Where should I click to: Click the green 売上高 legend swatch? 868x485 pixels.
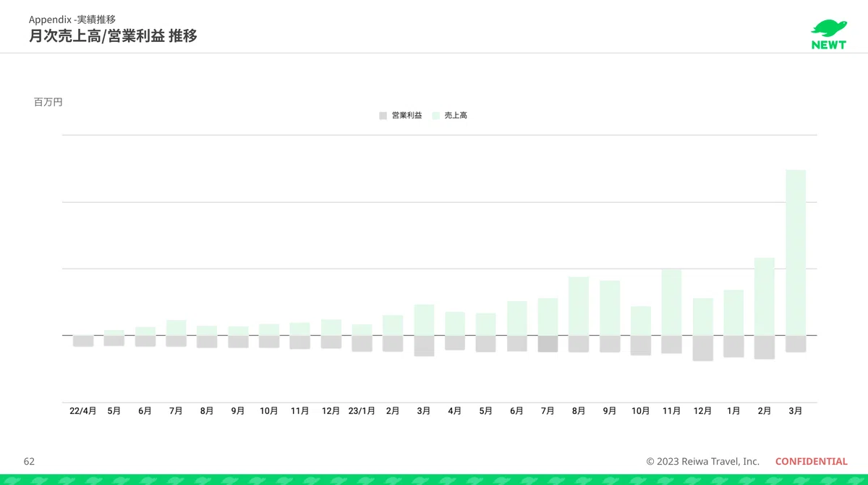tap(435, 115)
